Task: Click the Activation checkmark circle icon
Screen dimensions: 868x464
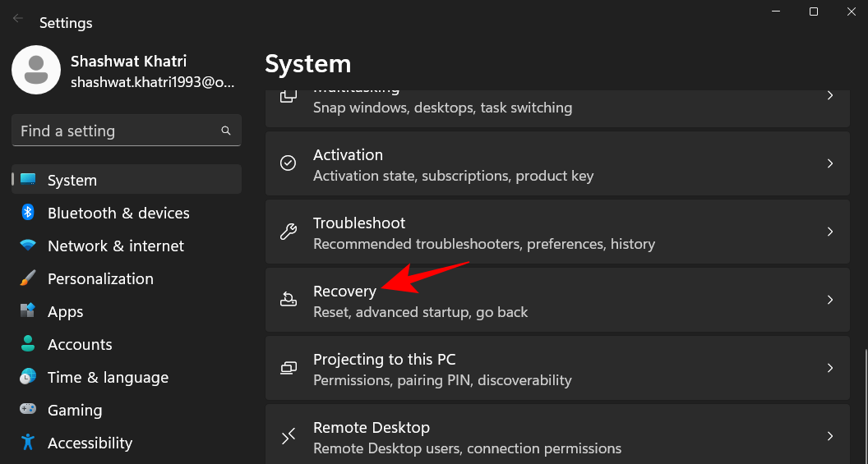Action: (x=289, y=163)
